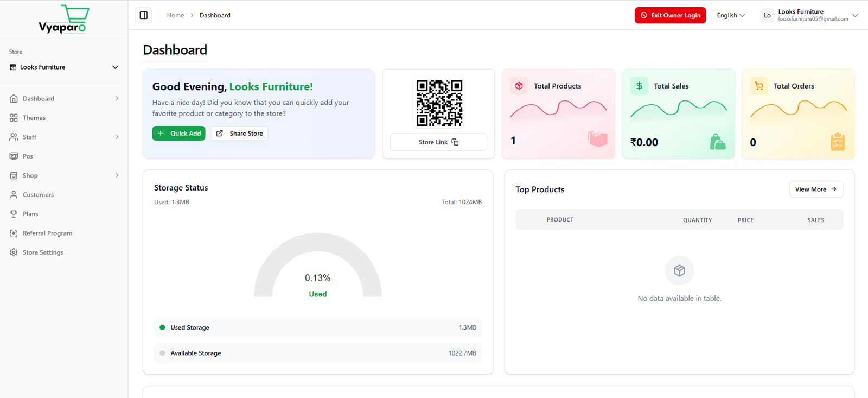Click the Store Settings gear icon

point(14,252)
